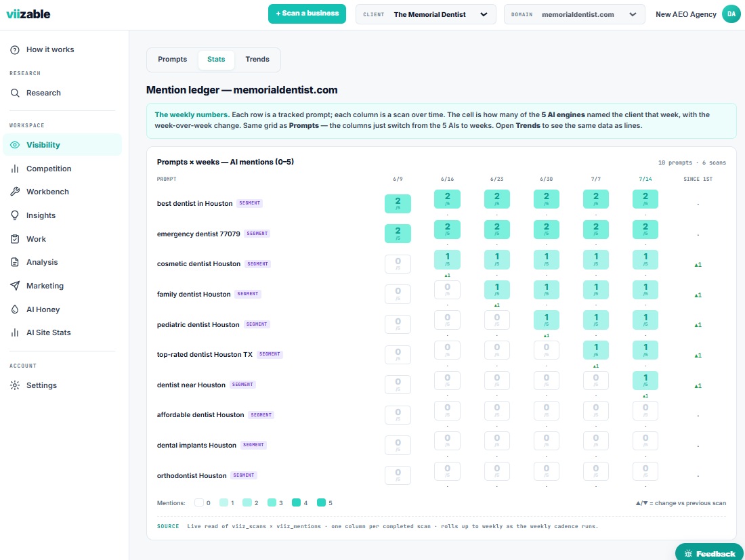The width and height of the screenshot is (745, 560).
Task: Click the How it works question icon
Action: pos(15,50)
